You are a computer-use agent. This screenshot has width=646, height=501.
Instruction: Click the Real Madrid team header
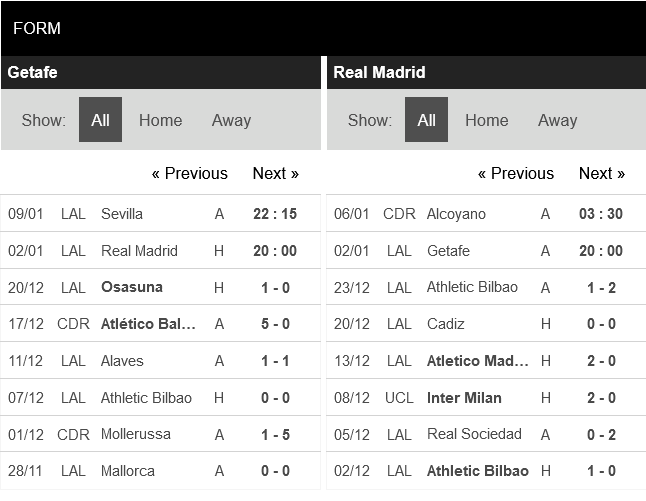point(379,72)
